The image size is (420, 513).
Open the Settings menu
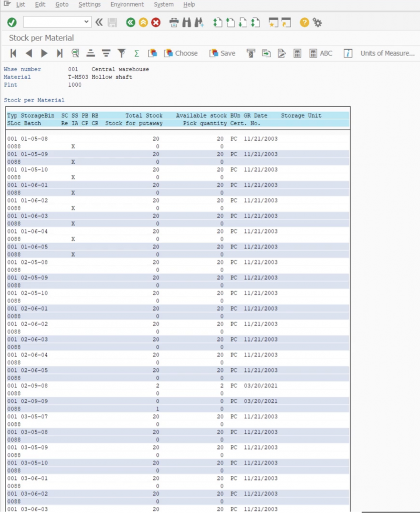pyautogui.click(x=89, y=5)
